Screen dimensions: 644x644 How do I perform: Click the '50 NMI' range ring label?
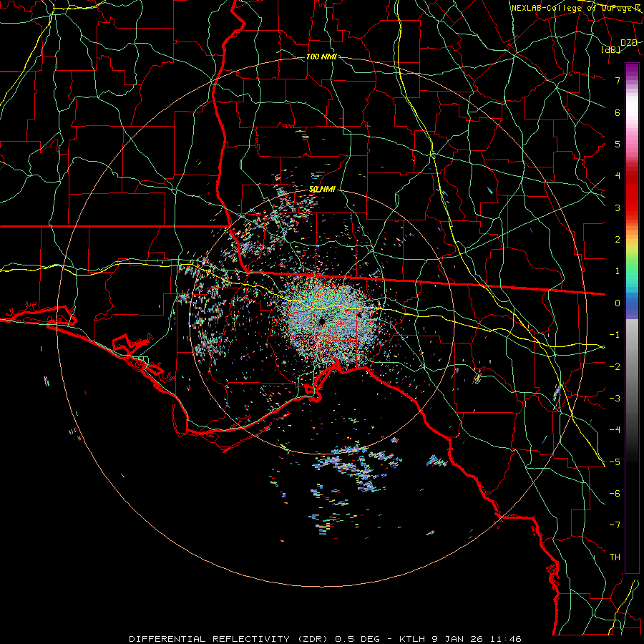[x=322, y=189]
